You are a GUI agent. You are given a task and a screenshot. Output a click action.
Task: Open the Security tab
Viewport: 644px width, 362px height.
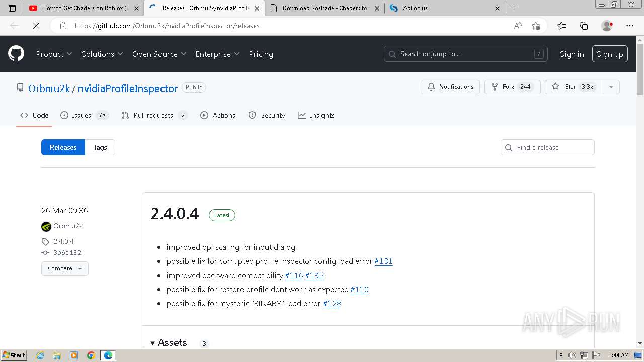point(267,115)
